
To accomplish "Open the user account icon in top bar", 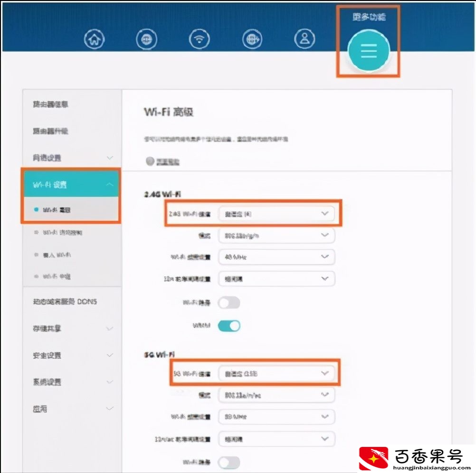I will [x=305, y=39].
